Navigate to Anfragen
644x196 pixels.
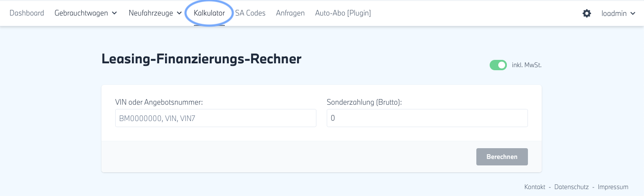pos(290,13)
